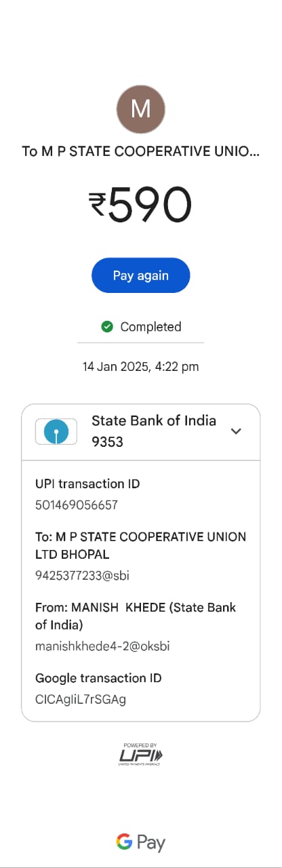
Task: Tap the Completed status text
Action: 150,327
